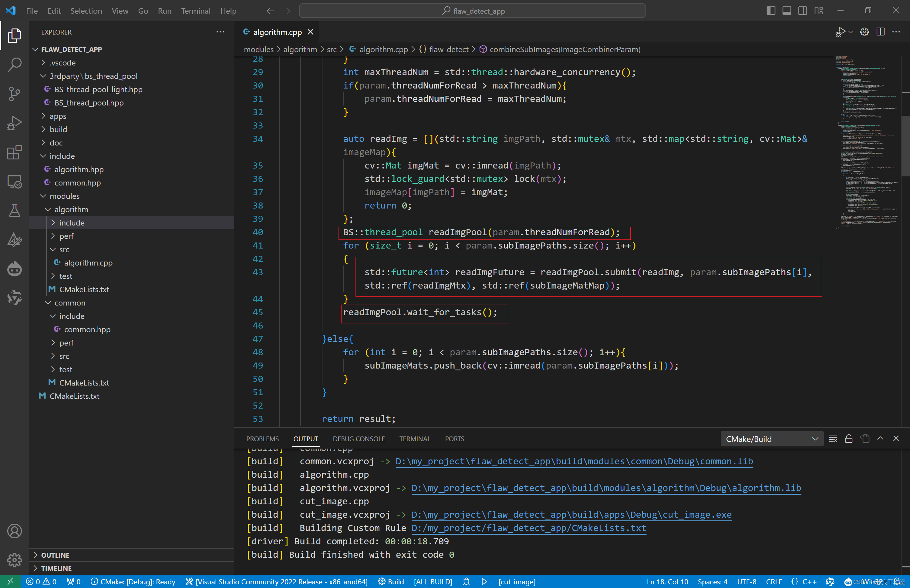Click the split editor right icon
This screenshot has height=588, width=910.
pyautogui.click(x=880, y=32)
